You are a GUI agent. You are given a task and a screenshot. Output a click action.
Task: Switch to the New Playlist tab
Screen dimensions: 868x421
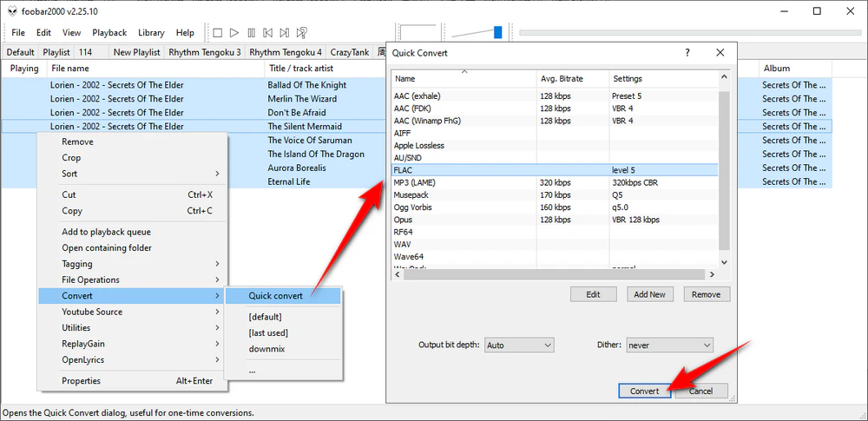[x=137, y=52]
